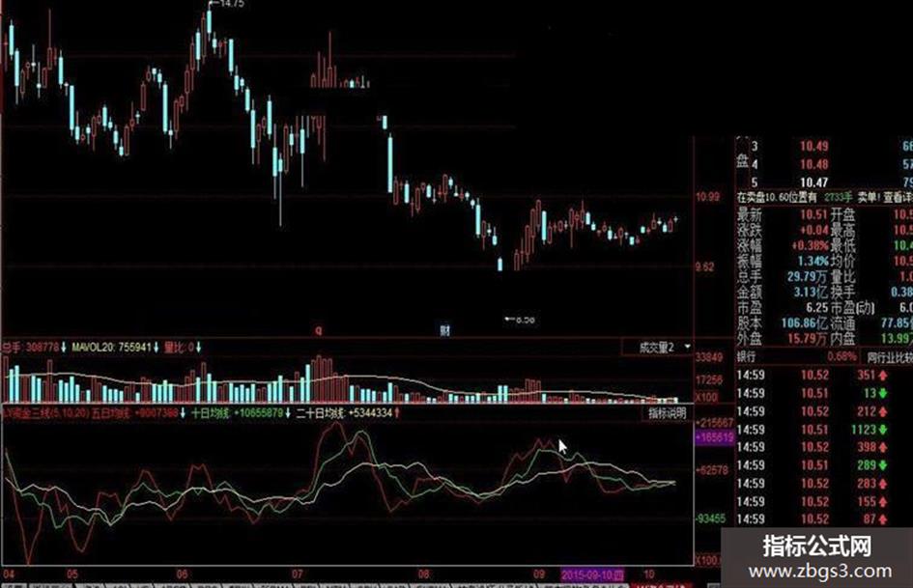Click the red 'q' marker on the chart
Viewport: 913px width, 588px height.
[319, 330]
